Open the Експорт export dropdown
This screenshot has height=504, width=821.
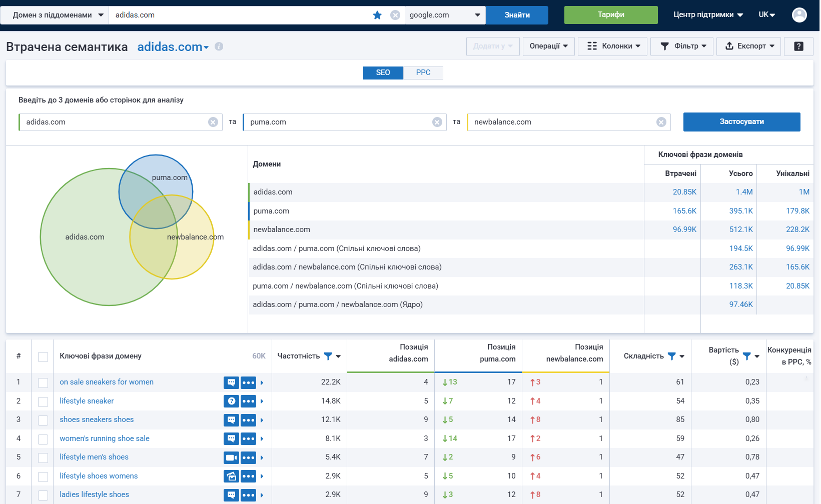748,46
